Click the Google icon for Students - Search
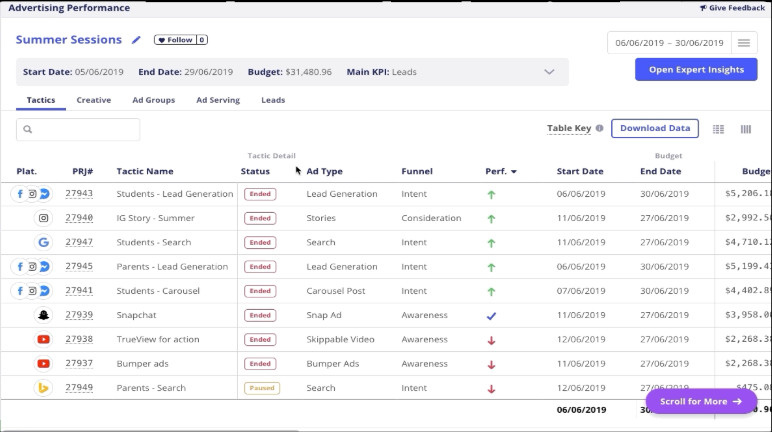This screenshot has height=432, width=772. pyautogui.click(x=44, y=242)
